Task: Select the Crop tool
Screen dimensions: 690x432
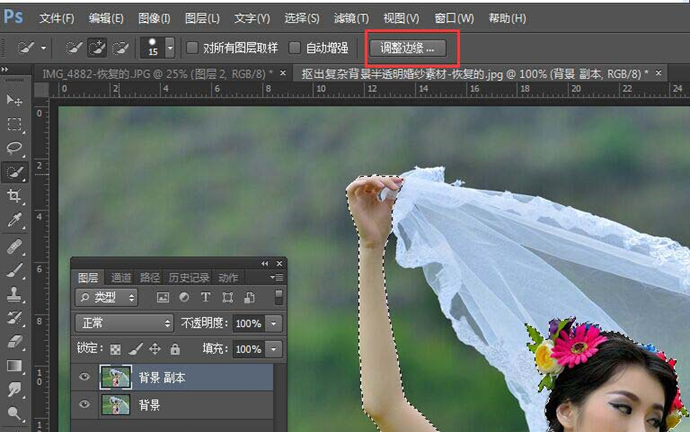Action: click(14, 196)
